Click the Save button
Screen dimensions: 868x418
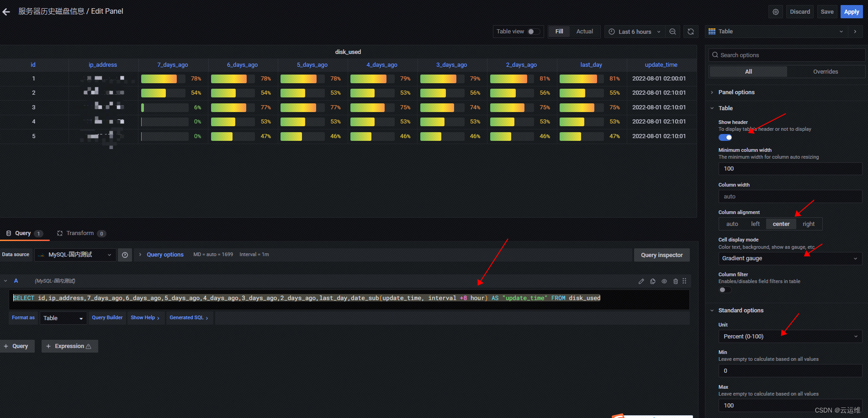pyautogui.click(x=827, y=12)
